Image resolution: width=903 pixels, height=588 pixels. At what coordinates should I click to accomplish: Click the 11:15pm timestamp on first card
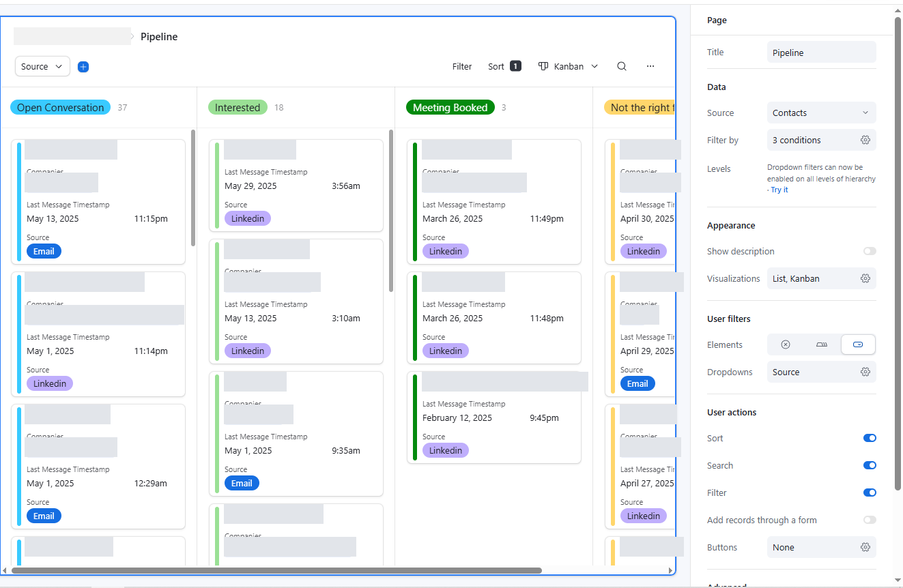151,219
